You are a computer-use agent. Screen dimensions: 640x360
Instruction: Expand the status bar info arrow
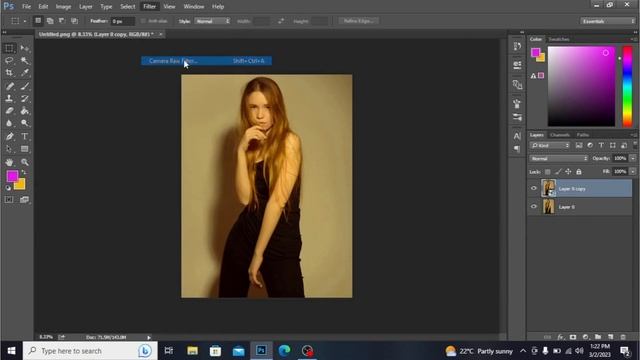click(149, 337)
